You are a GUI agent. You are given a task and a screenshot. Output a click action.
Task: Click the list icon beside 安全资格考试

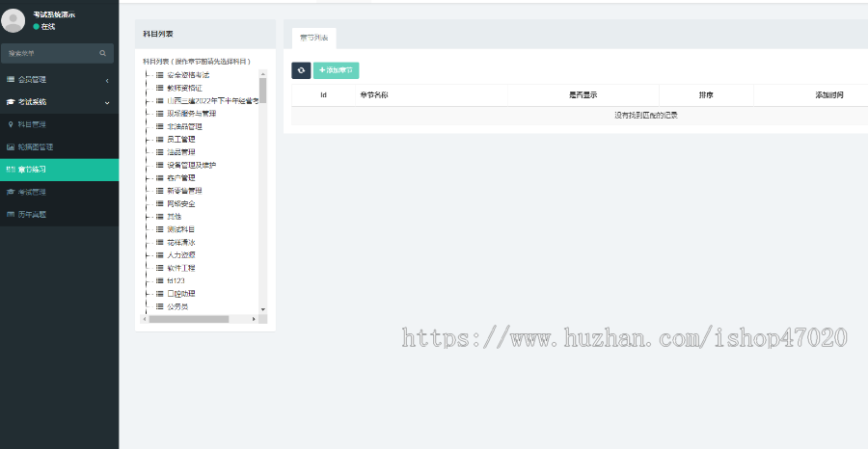point(159,74)
